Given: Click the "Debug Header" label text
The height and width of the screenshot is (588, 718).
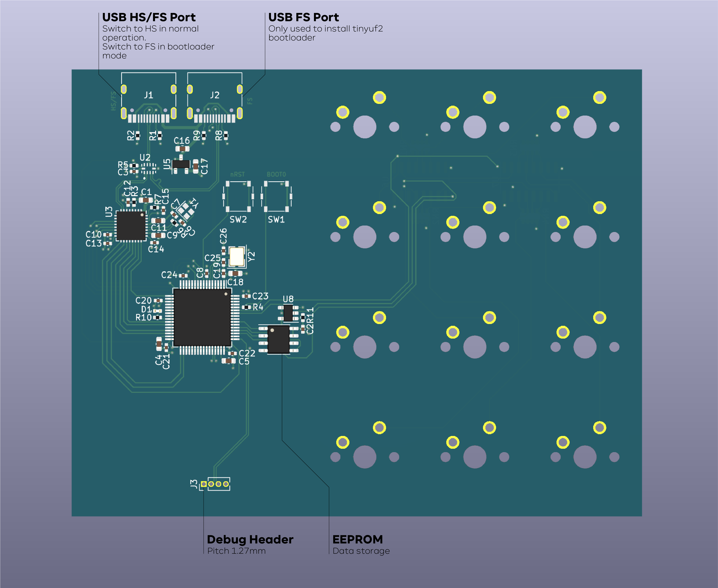Looking at the screenshot, I should 250,539.
